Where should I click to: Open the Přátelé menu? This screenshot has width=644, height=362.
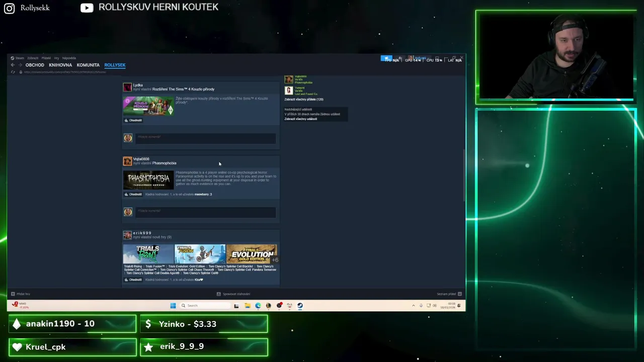(46, 58)
